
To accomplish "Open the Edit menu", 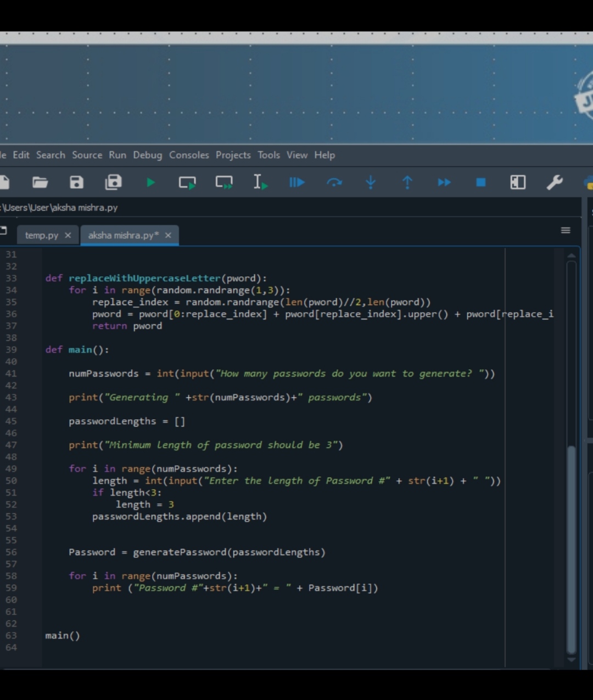I will coord(21,155).
